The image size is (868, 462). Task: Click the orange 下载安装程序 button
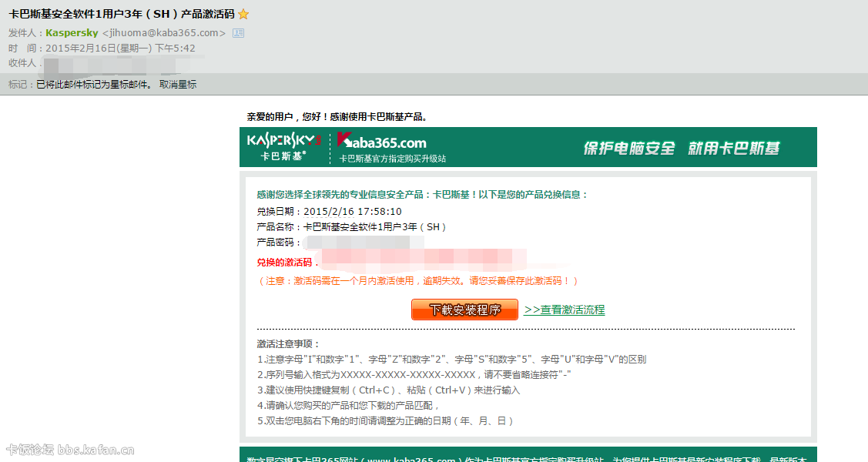[464, 310]
